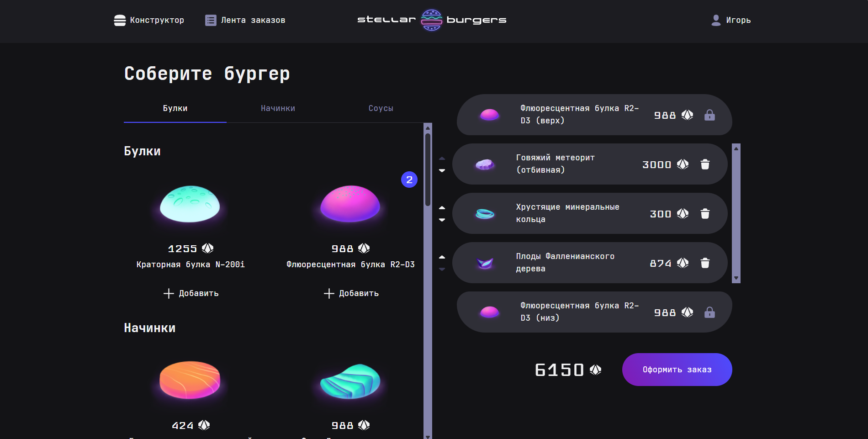Open the Игорь profile link
868x439 pixels.
point(731,20)
